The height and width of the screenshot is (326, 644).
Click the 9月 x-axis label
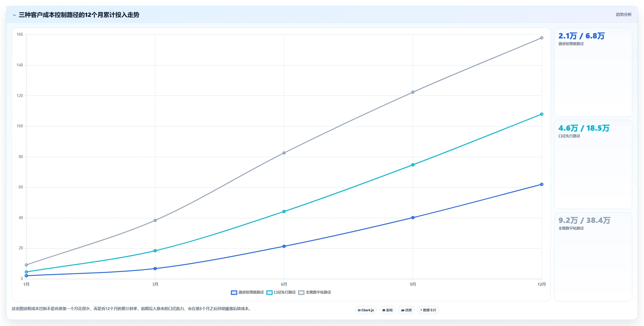click(x=413, y=284)
